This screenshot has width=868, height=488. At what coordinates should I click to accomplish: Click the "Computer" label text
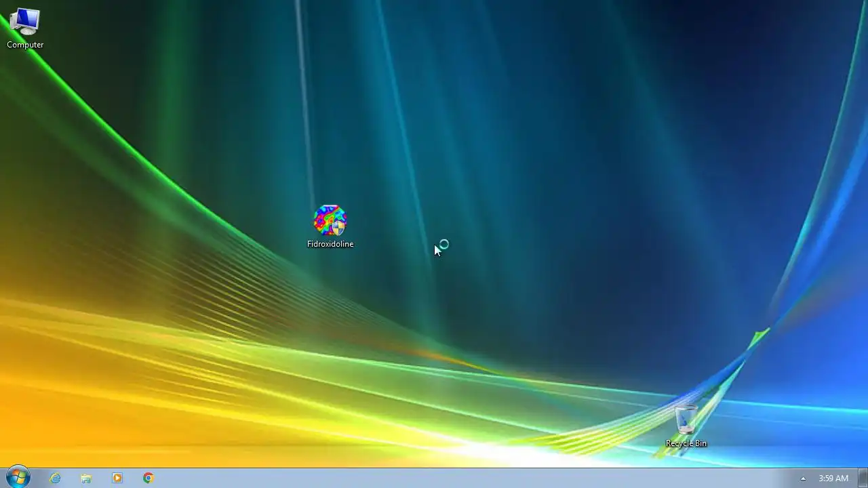[25, 45]
